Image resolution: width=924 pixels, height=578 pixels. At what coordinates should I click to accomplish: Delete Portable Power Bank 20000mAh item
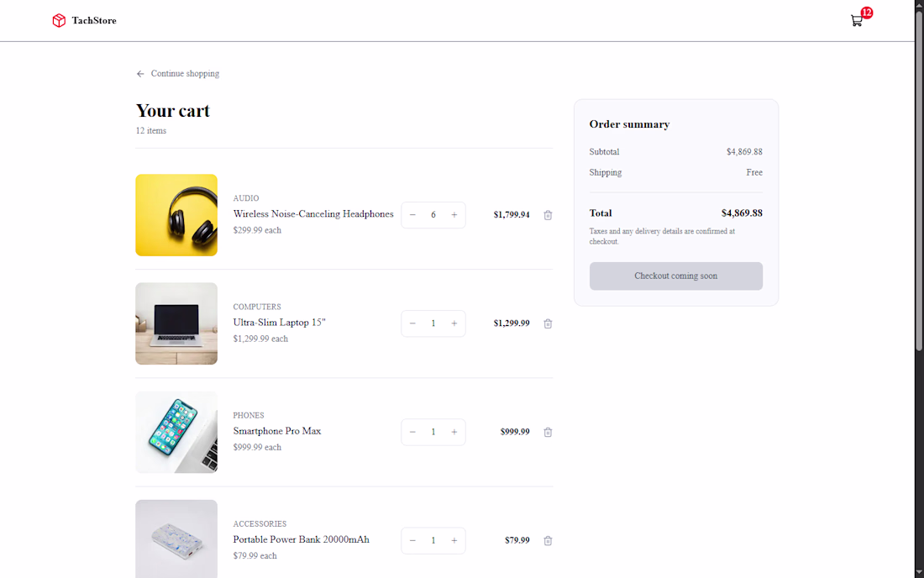(x=548, y=540)
